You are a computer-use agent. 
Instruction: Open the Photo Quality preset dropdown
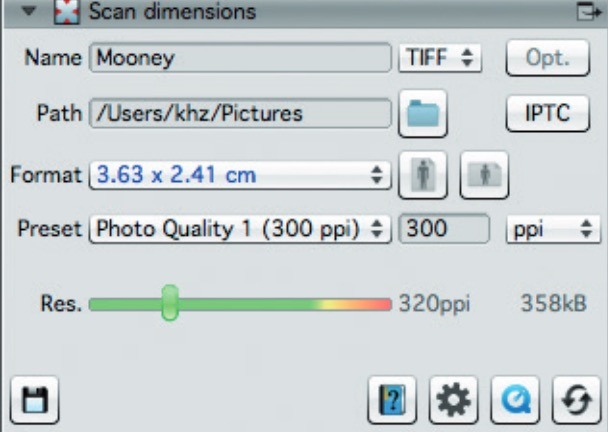click(x=240, y=228)
